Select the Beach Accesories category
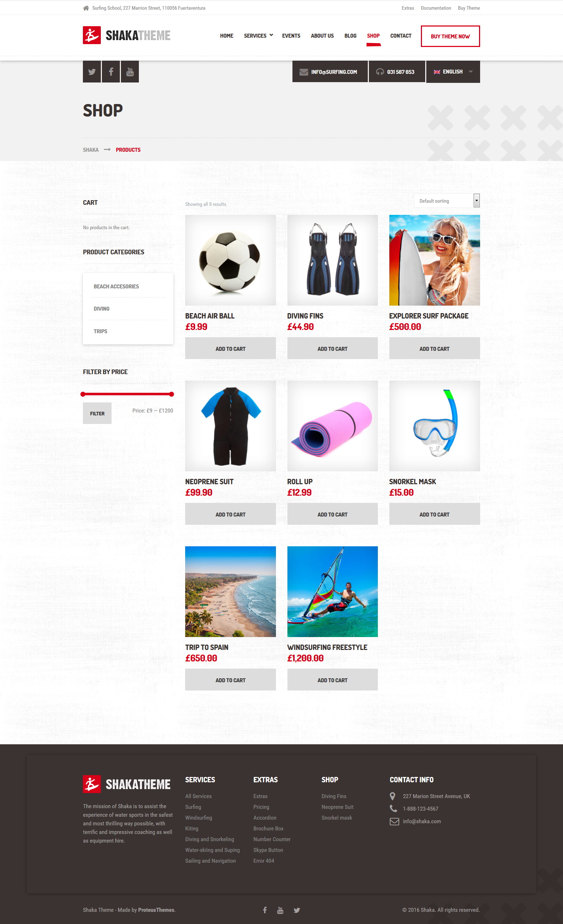The image size is (563, 924). tap(116, 287)
